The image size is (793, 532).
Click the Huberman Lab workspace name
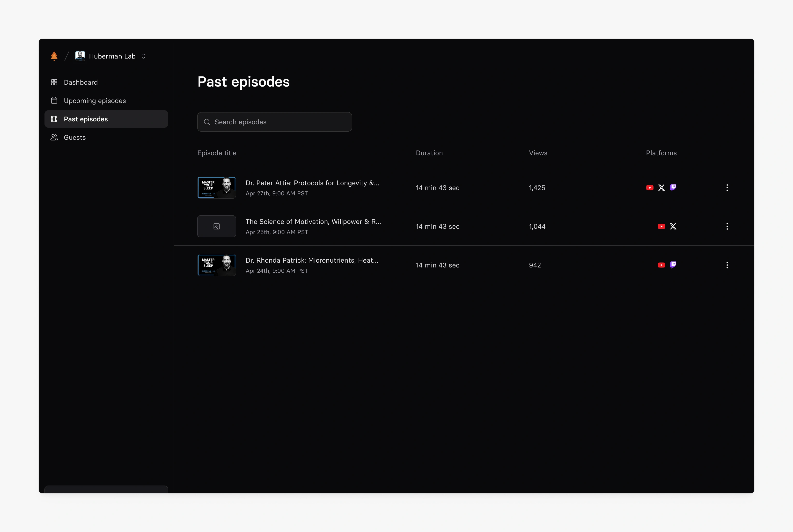[x=112, y=56]
